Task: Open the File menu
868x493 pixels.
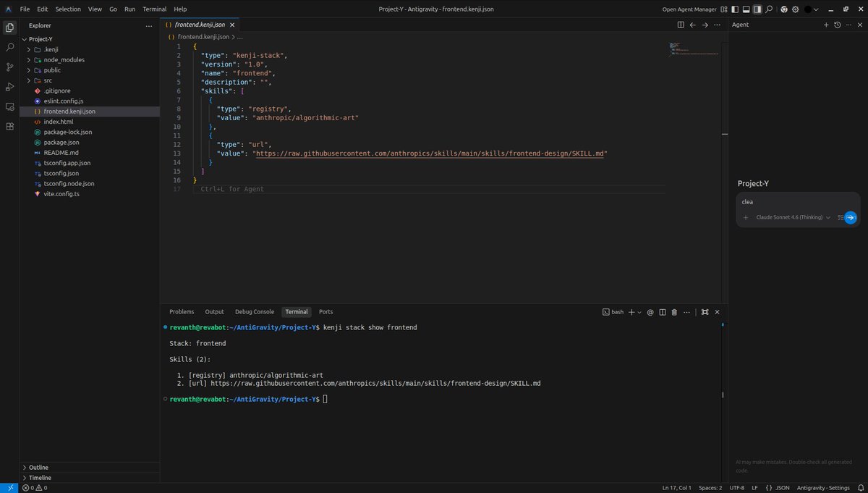Action: (25, 9)
